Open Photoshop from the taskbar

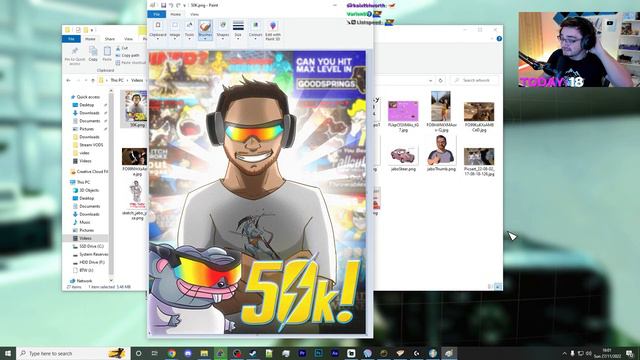coord(318,353)
